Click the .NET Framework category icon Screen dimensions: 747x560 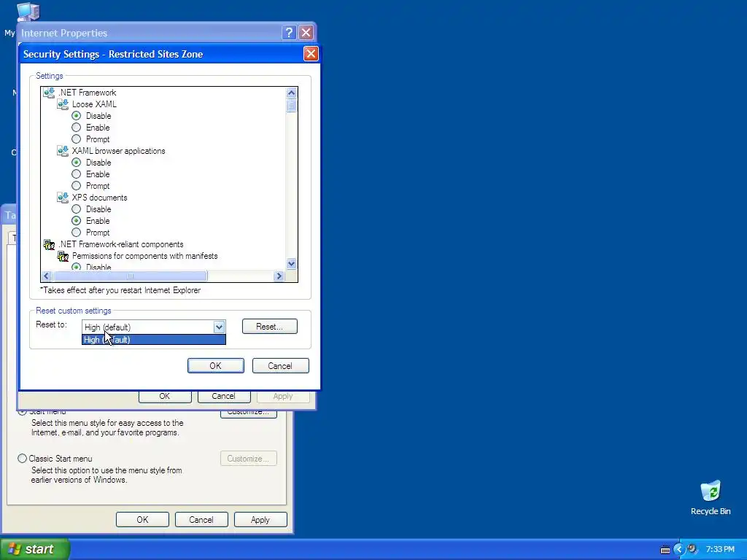[x=49, y=93]
